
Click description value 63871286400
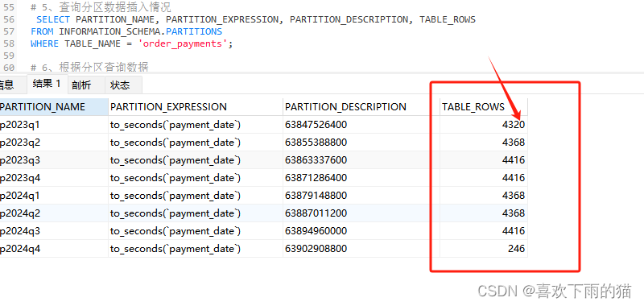coord(316,177)
